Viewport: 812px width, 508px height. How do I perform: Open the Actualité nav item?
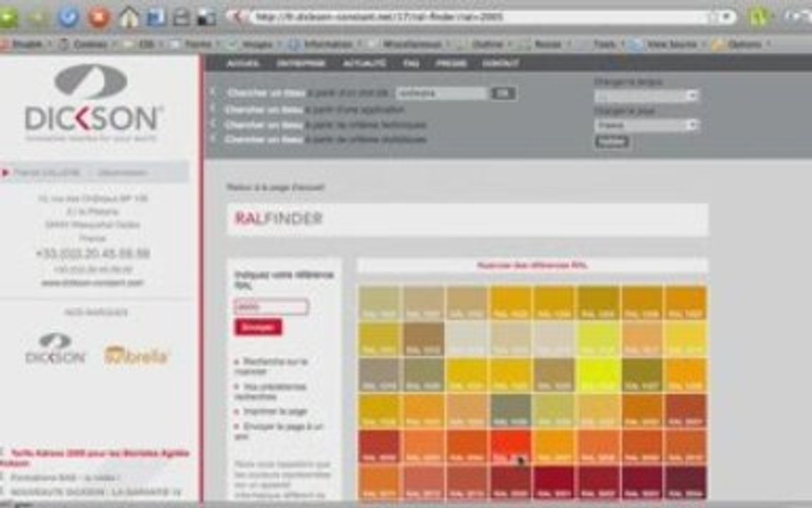[364, 64]
